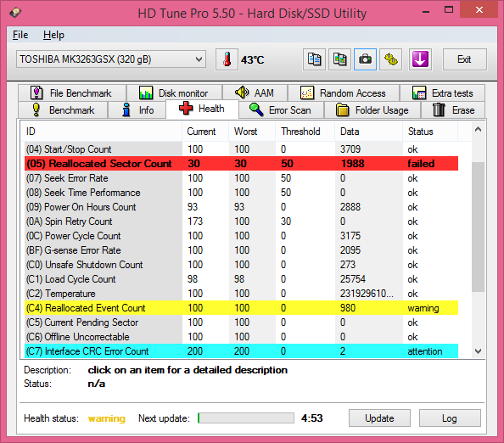Save screenshot with camera icon
Image resolution: width=504 pixels, height=443 pixels.
click(365, 59)
